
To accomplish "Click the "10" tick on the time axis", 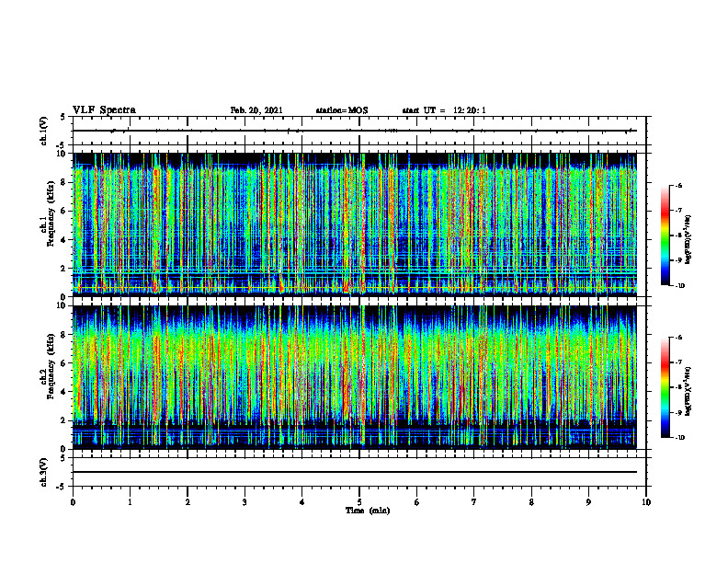I will pos(646,502).
